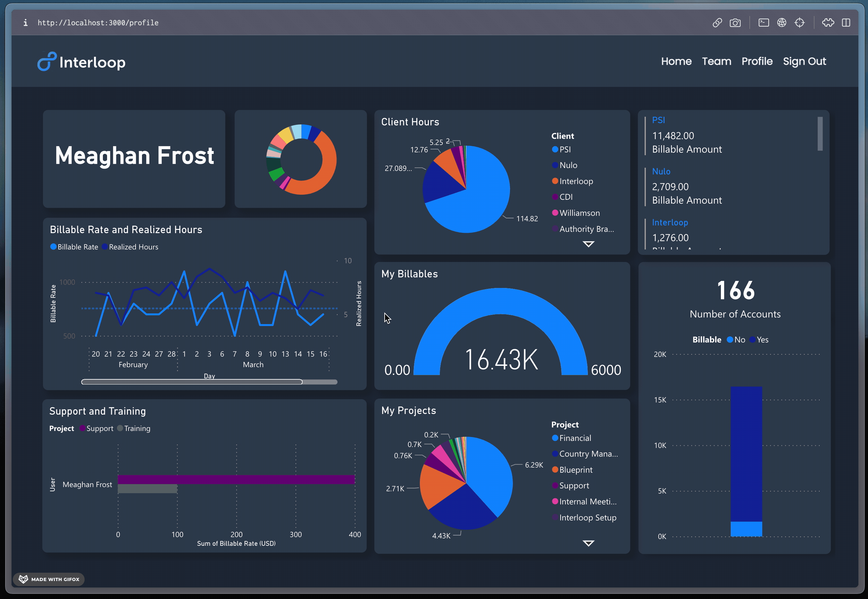The image size is (868, 599).
Task: Expand more clients in Client Hours legend
Action: pos(588,244)
